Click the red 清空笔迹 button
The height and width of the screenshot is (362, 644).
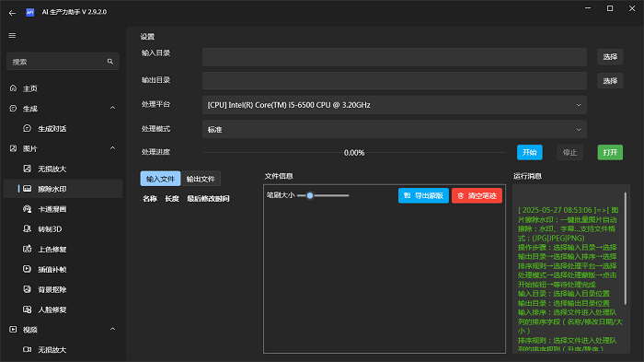(477, 195)
